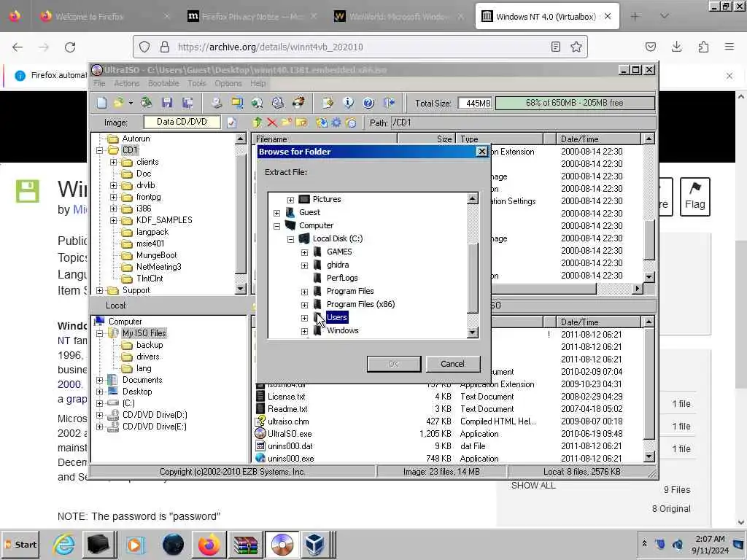
Task: Open the dropdown arrow beside the Open icon
Action: (131, 103)
